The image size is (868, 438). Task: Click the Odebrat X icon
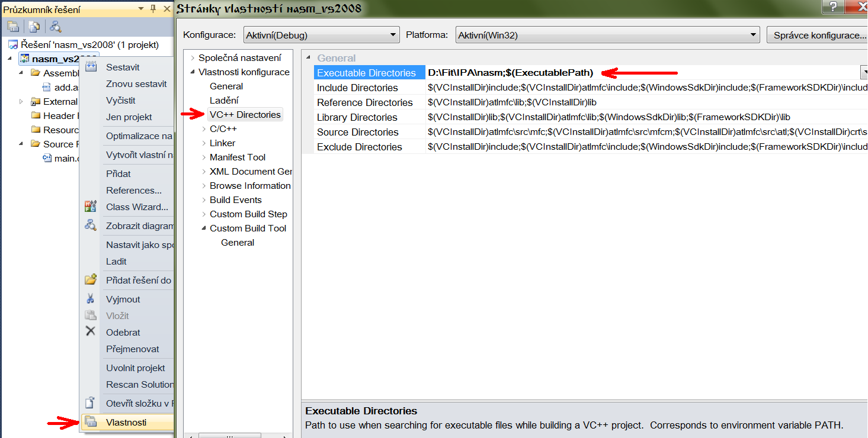tap(91, 332)
